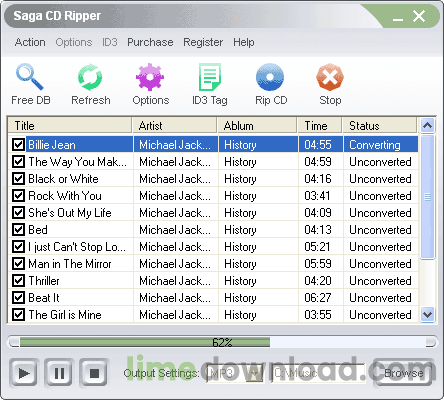Screen dimensions: 444x400
Task: Select the Beat It track title
Action: click(x=44, y=298)
